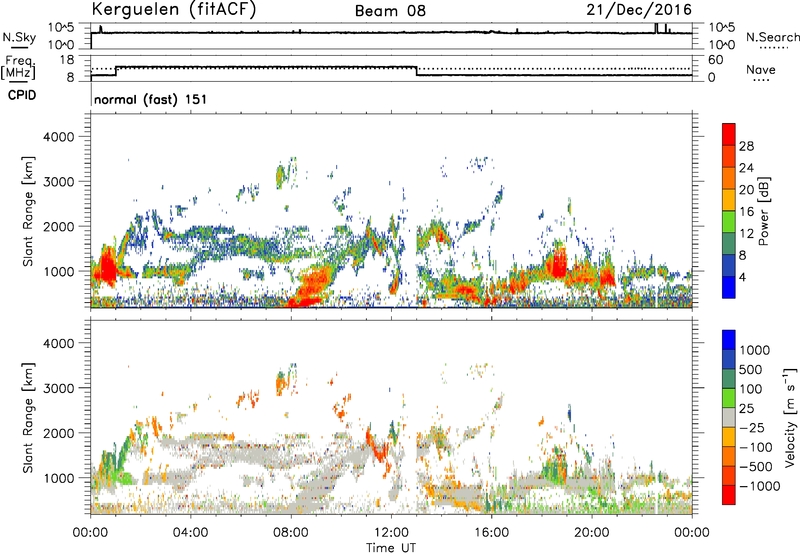Select the 'Freq. [MHz]' axis label
This screenshot has height=554, width=800.
click(x=18, y=68)
